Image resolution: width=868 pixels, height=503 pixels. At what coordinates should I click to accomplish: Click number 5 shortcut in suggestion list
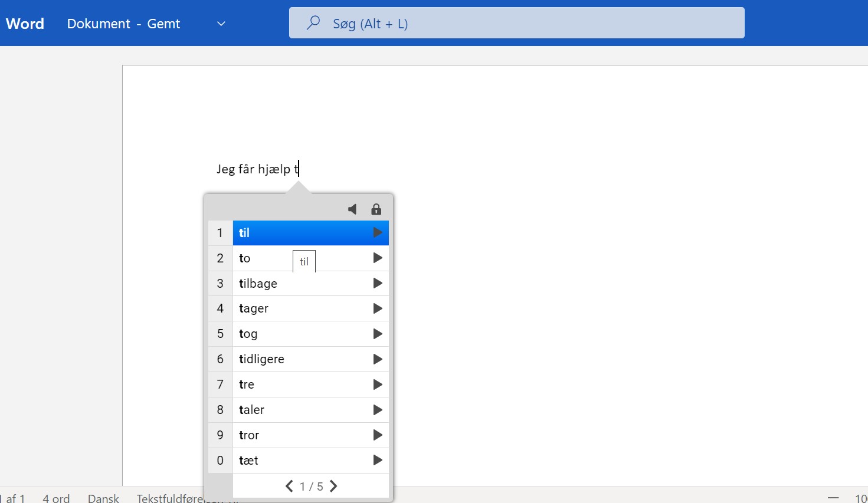click(x=220, y=334)
